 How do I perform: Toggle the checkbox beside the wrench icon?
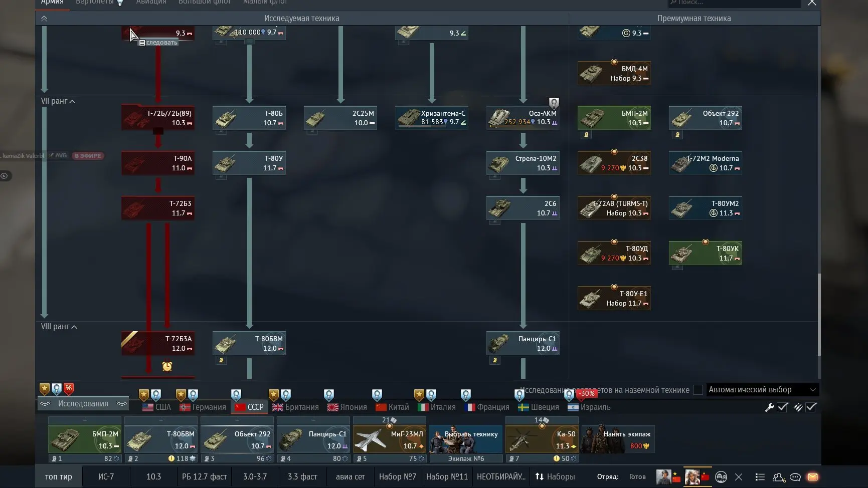click(782, 407)
